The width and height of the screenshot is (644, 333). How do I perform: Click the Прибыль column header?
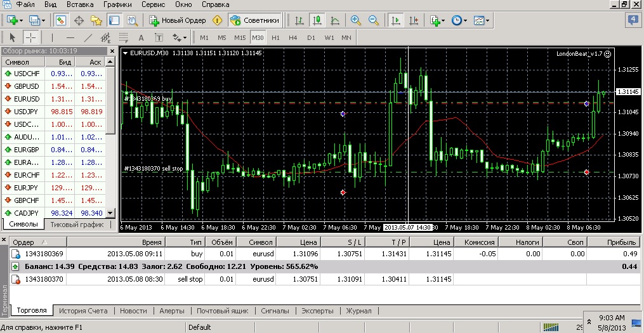(614, 242)
